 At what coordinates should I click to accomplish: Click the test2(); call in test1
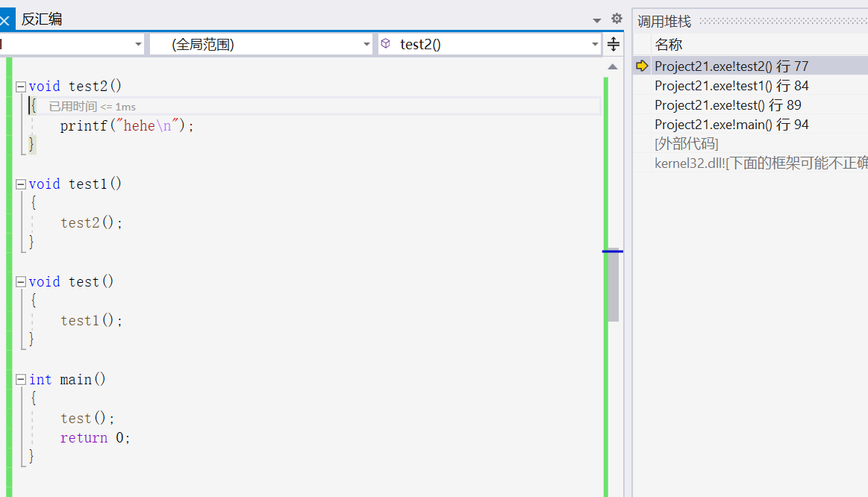91,223
